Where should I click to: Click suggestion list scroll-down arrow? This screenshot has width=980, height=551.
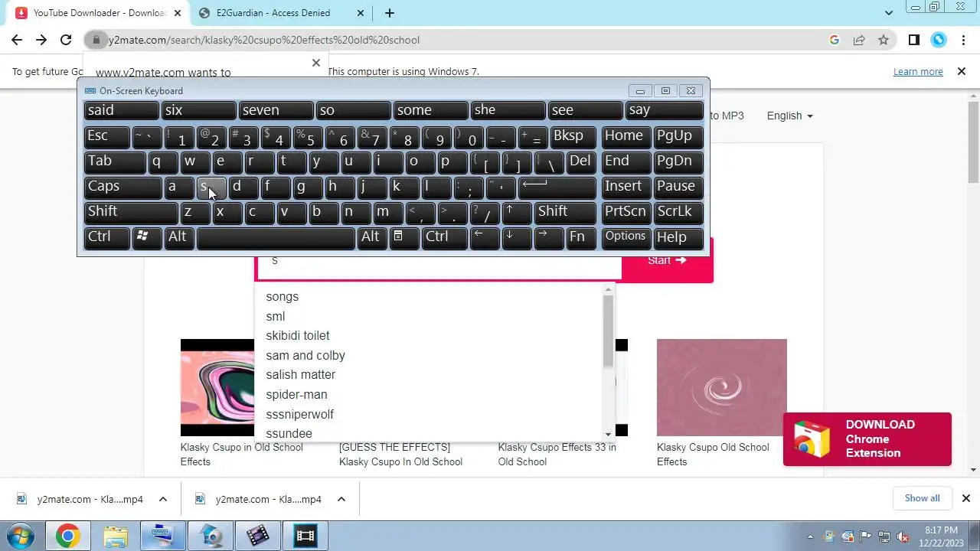[609, 434]
